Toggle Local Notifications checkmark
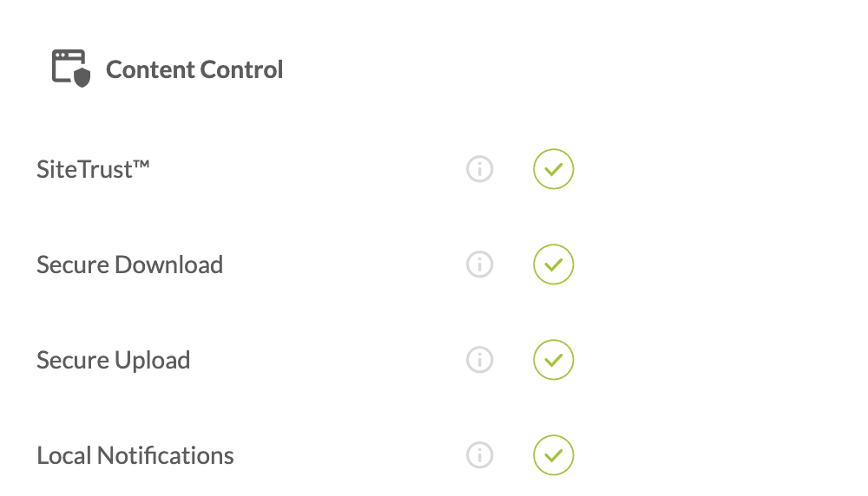This screenshot has width=868, height=496. click(x=554, y=455)
